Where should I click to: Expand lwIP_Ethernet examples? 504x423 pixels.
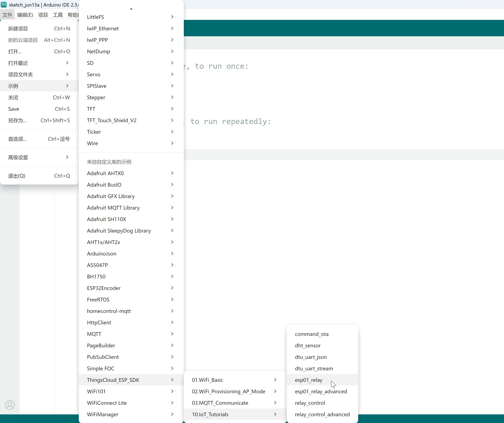click(131, 29)
